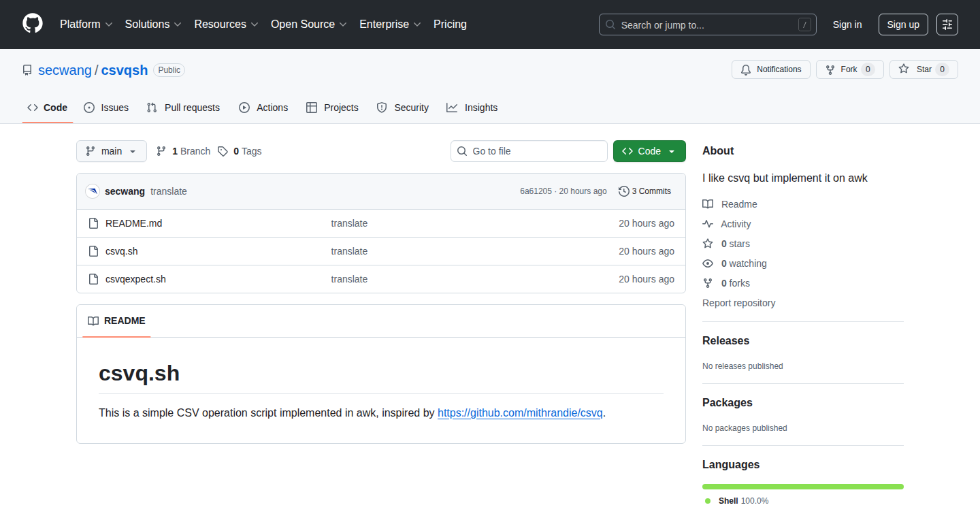
Task: Switch to the Issues tab
Action: pyautogui.click(x=106, y=108)
